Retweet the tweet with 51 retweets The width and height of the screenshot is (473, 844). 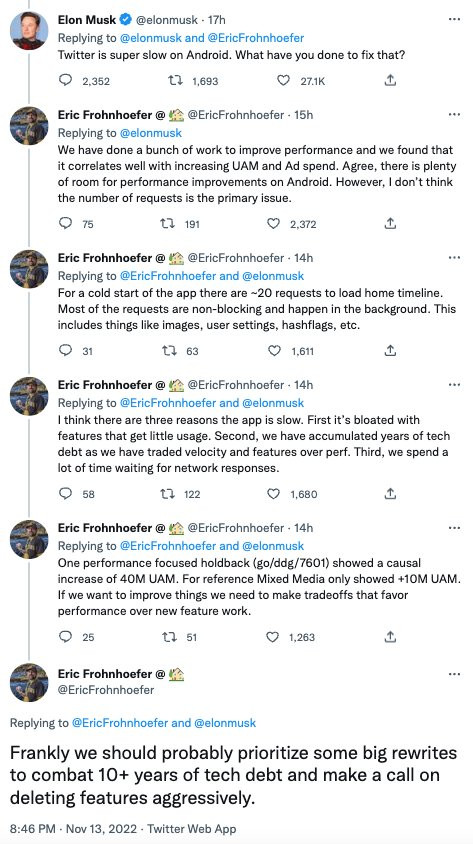tap(170, 637)
